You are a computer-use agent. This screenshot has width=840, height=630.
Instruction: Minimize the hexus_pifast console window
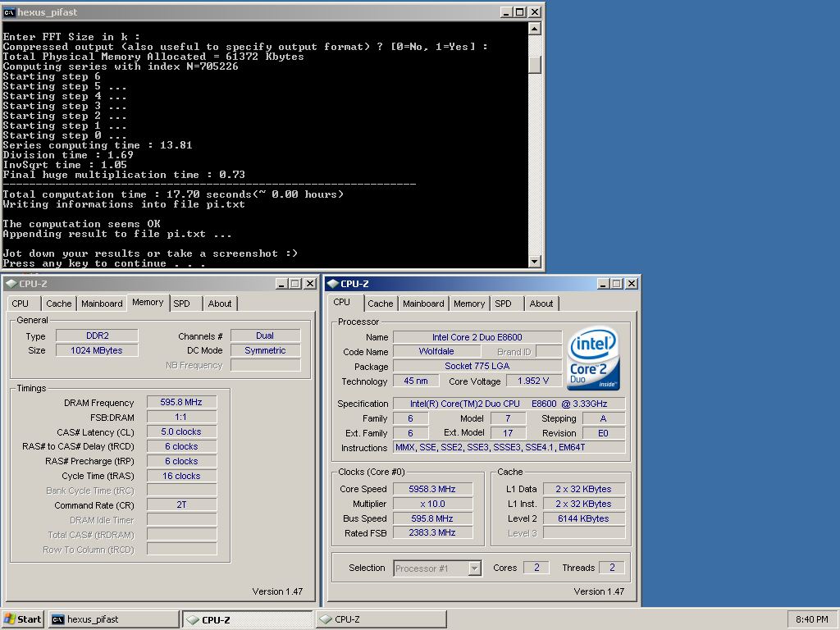[x=506, y=11]
